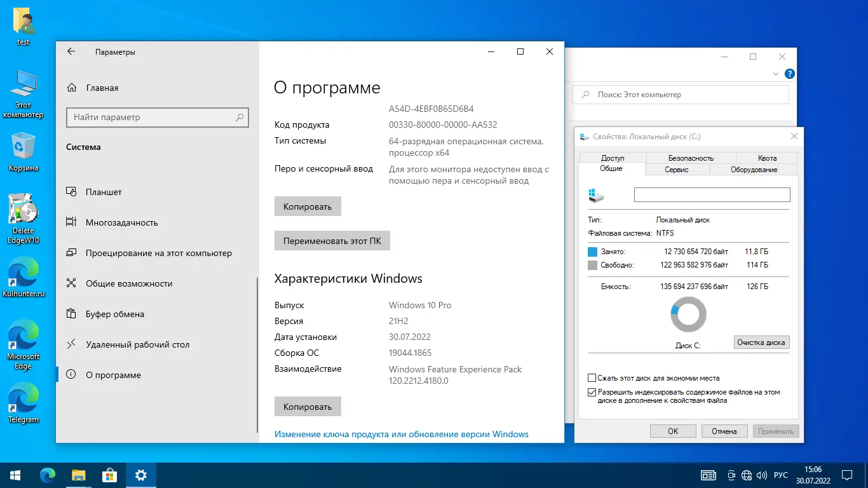Image resolution: width=868 pixels, height=488 pixels.
Task: Uncheck allow file indexing on this disk
Action: tap(592, 392)
